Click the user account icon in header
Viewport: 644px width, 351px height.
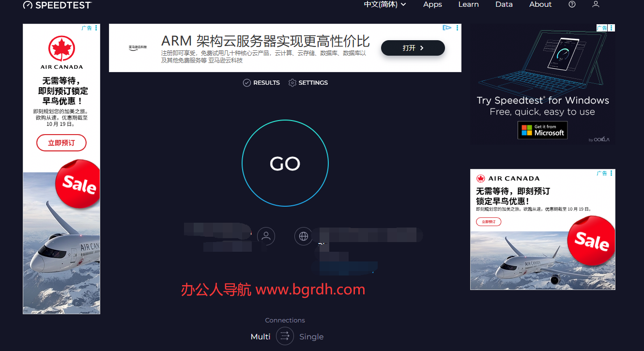[x=596, y=4]
